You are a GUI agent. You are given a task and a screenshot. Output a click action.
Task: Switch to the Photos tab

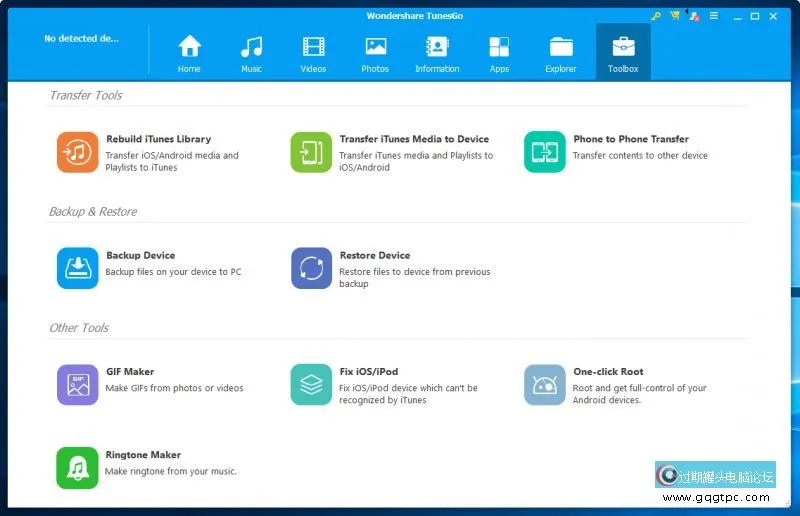375,52
